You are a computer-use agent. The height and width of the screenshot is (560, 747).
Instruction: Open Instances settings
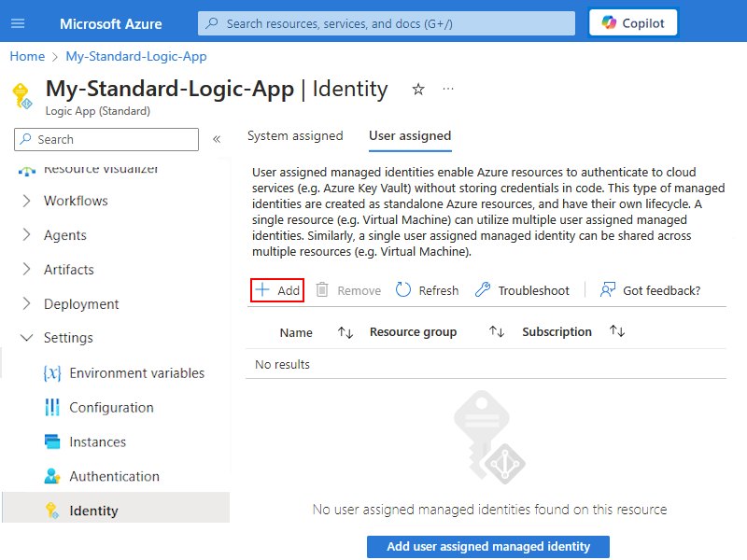[98, 441]
